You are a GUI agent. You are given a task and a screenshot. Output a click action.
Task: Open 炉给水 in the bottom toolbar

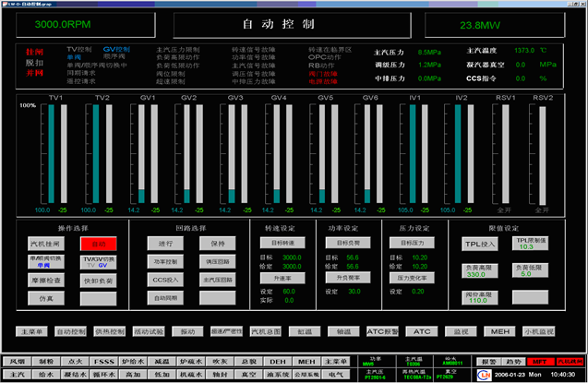(133, 362)
